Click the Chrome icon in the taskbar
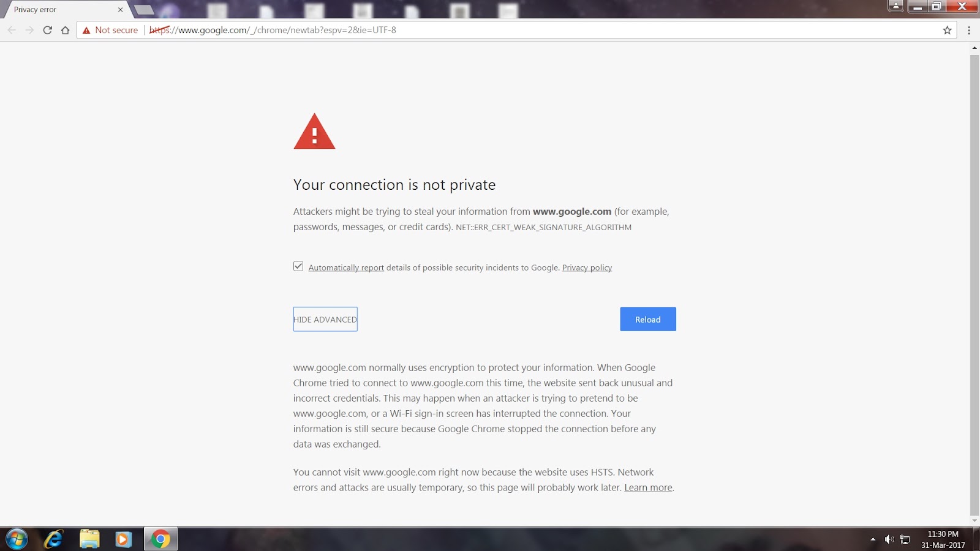 pyautogui.click(x=160, y=539)
